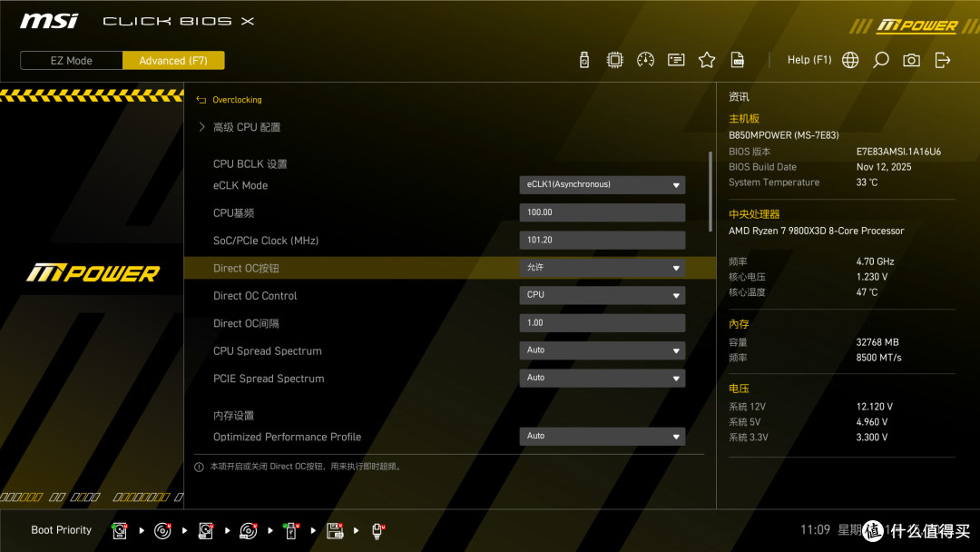Expand 高级 CPU 配置 submenu
This screenshot has height=552, width=980.
(x=246, y=127)
